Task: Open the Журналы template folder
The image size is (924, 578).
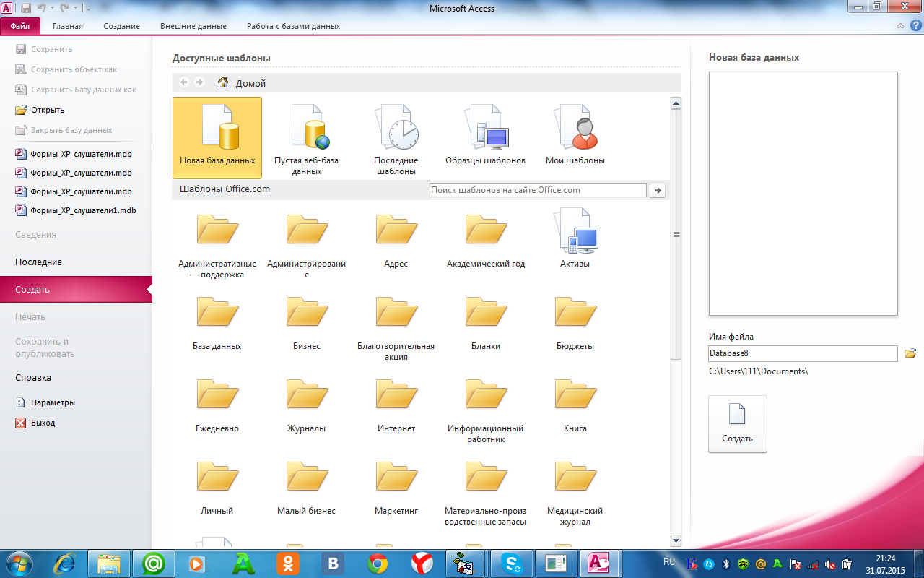Action: pos(307,406)
